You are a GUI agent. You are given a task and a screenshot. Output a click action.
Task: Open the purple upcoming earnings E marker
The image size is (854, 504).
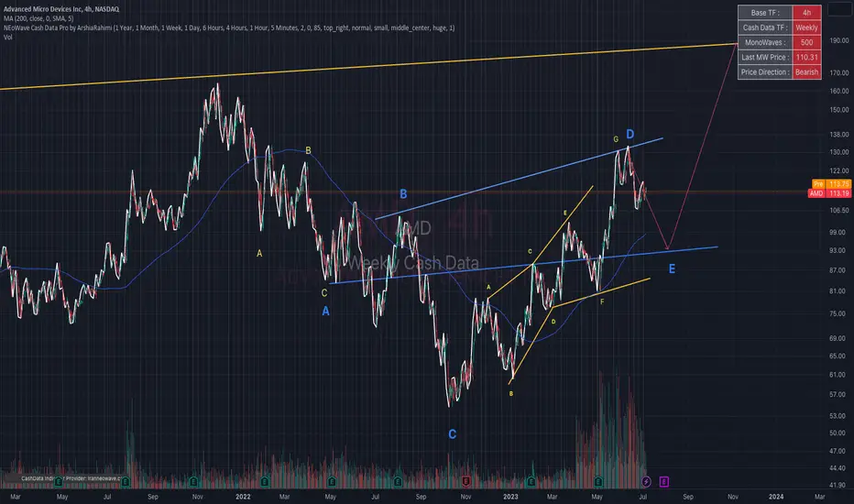point(664,482)
